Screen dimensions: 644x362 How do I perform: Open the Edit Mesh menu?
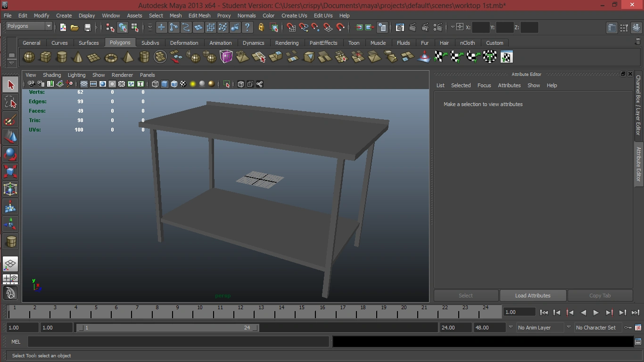[199, 16]
